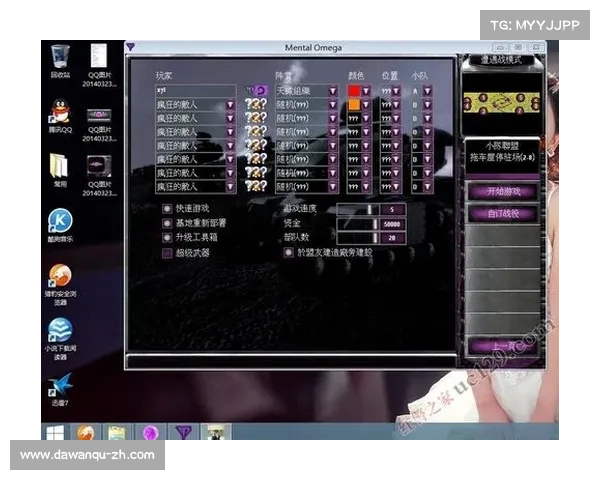Toggle the 快速游戏 option
The image size is (600, 480).
(167, 209)
